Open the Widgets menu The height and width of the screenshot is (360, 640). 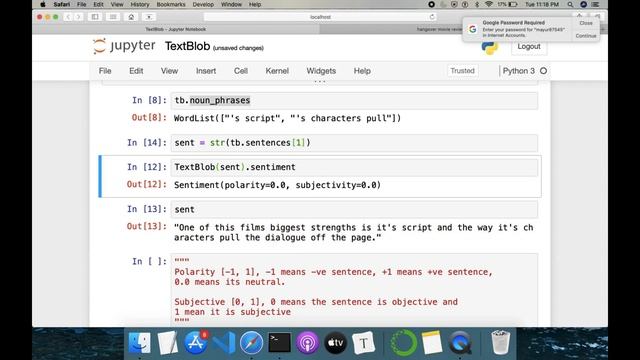click(x=321, y=71)
